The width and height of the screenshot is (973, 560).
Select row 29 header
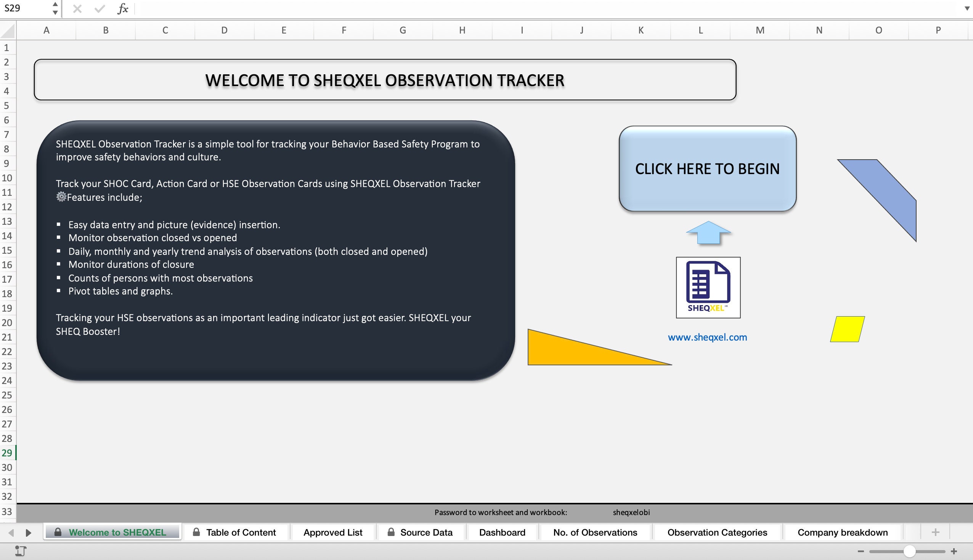click(x=7, y=453)
